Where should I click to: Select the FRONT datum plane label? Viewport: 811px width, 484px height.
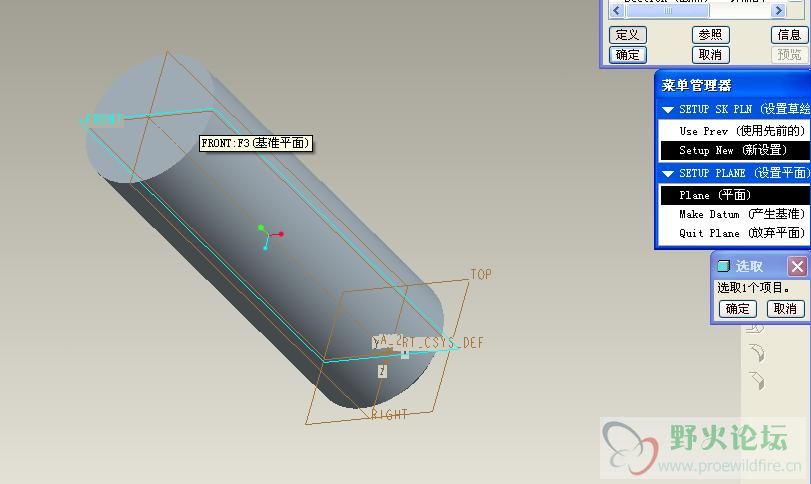click(x=103, y=119)
